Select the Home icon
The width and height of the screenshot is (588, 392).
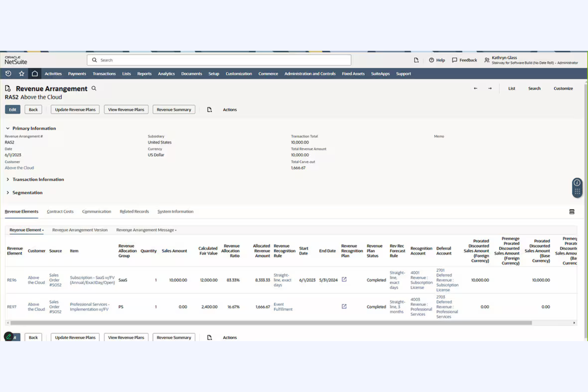pyautogui.click(x=35, y=73)
